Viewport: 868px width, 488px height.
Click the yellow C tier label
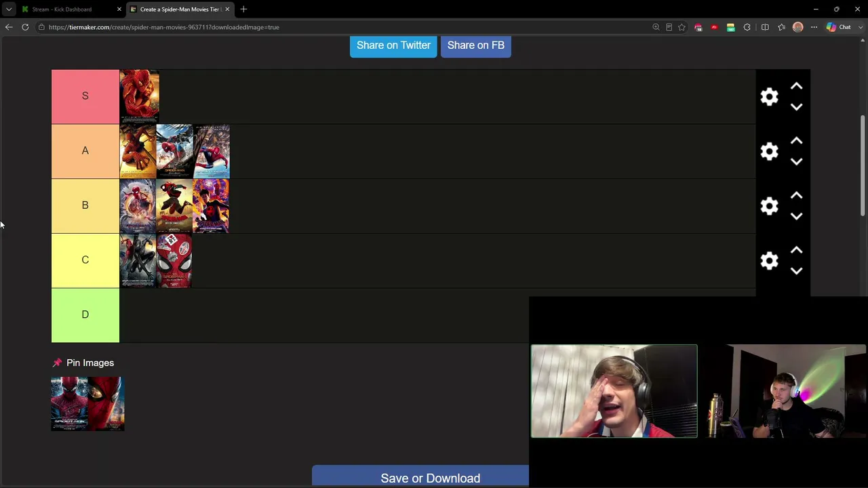tap(85, 261)
